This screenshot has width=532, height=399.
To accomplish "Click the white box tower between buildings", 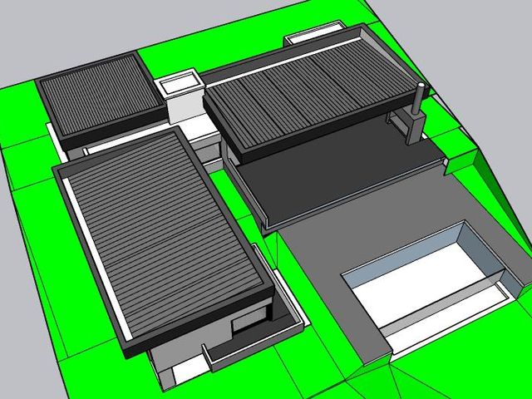I will [x=180, y=96].
